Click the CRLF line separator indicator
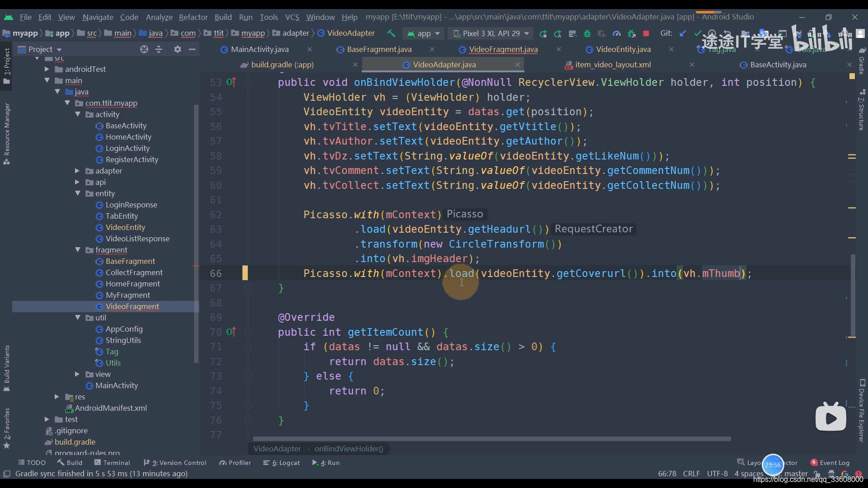 pos(691,474)
